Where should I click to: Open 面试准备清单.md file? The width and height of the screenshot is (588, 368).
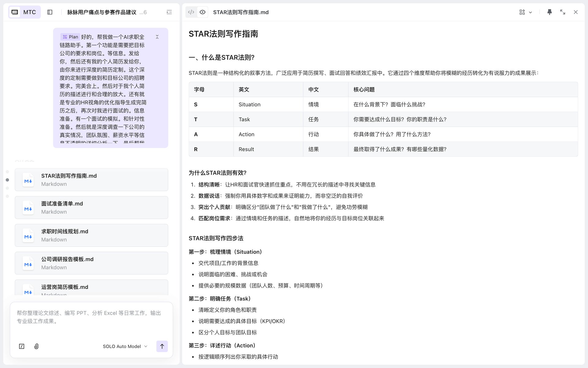91,208
